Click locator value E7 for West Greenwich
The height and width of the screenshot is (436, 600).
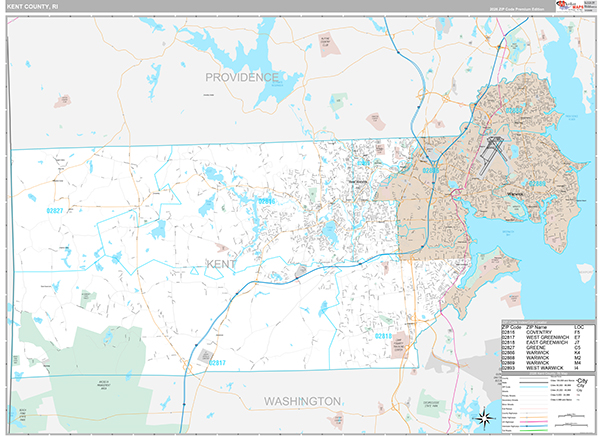pyautogui.click(x=577, y=337)
